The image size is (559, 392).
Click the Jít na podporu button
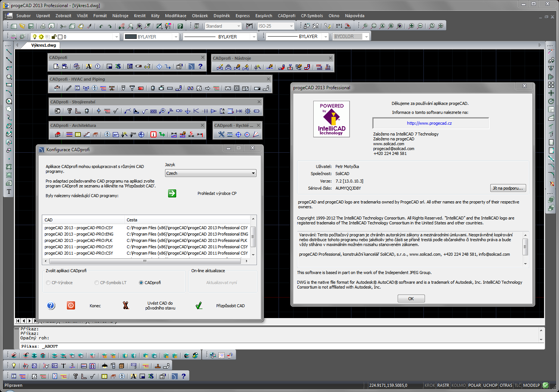tap(508, 188)
